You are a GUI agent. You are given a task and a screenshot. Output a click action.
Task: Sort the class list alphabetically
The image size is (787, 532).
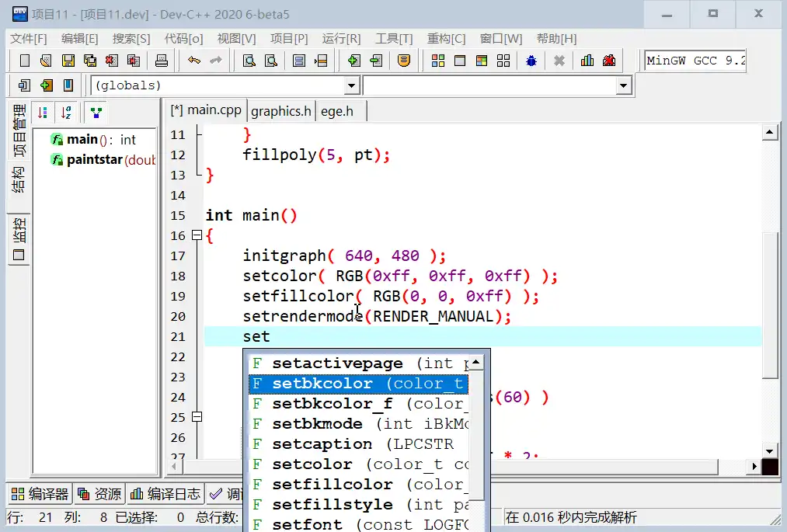67,113
